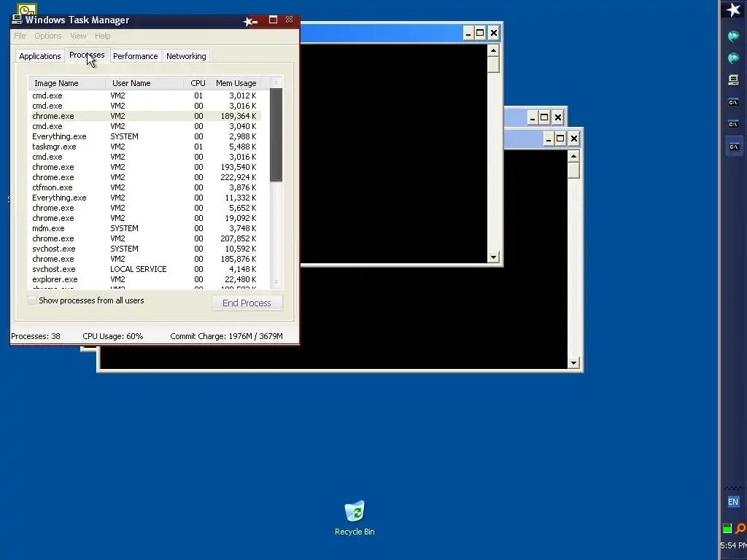This screenshot has width=747, height=560.
Task: Click the highlighted command prompt taskbar button
Action: point(734,147)
